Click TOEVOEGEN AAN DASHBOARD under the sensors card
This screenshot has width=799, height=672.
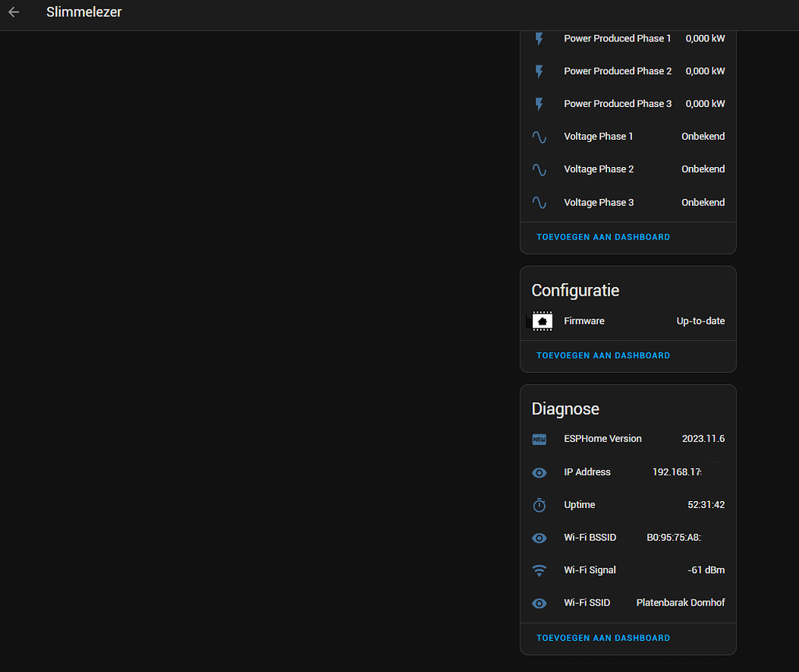coord(602,236)
